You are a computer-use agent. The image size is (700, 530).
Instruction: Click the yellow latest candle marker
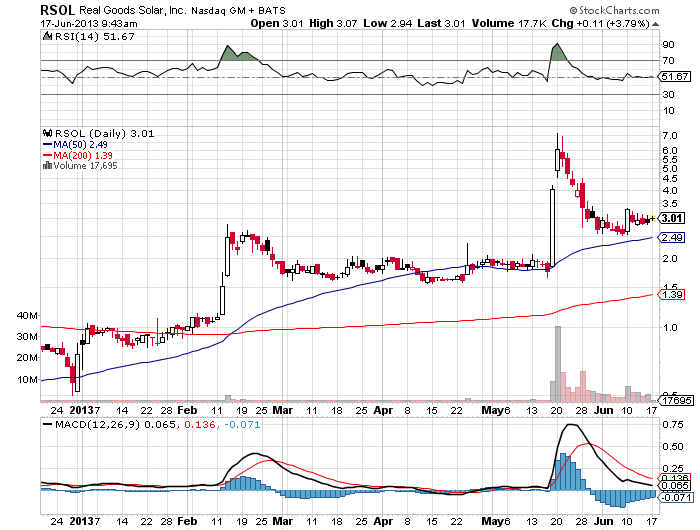(652, 218)
